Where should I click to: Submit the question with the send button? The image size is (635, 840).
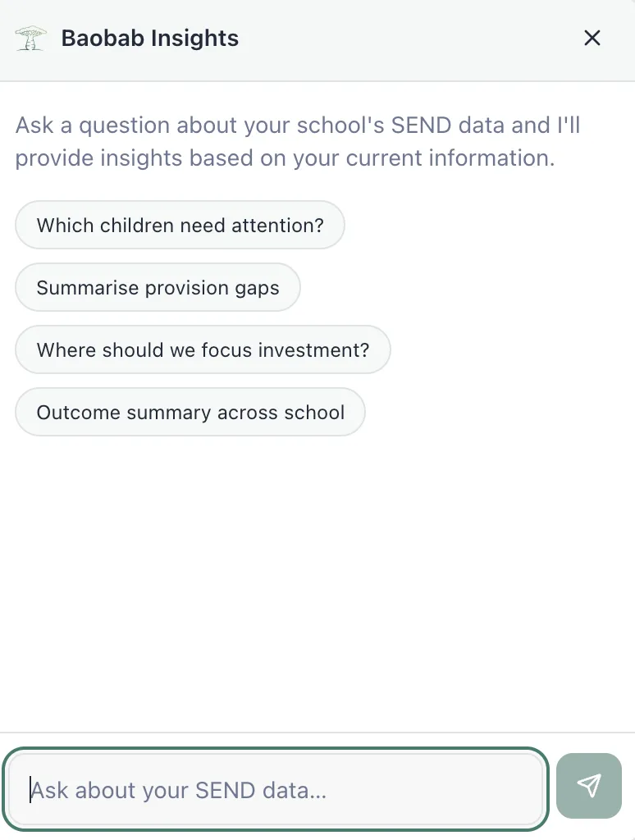(x=588, y=786)
